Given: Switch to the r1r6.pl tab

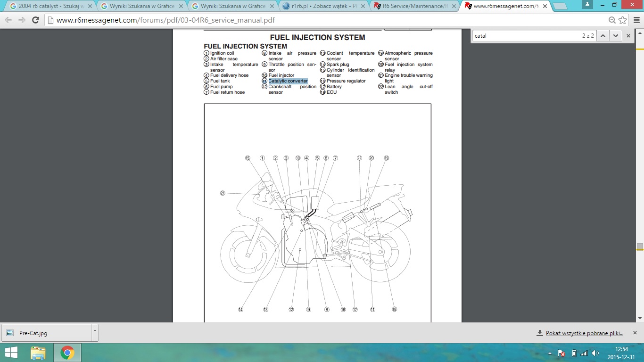Looking at the screenshot, I should click(319, 6).
